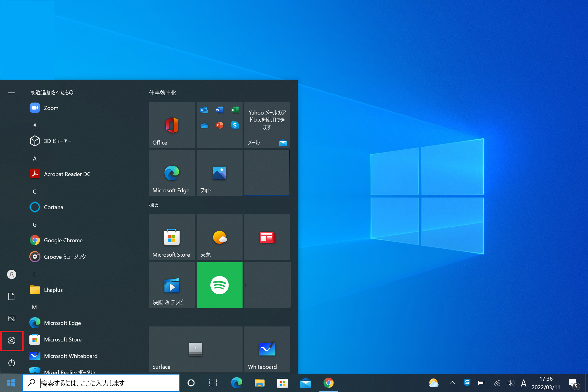Open Word in Office apps tile
This screenshot has height=392, width=588.
[219, 110]
